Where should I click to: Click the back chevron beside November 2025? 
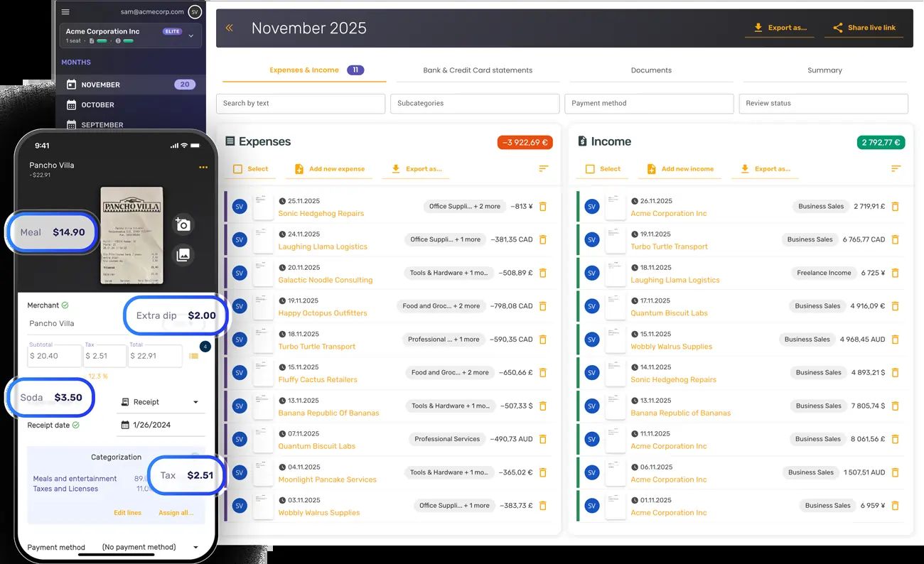(228, 27)
